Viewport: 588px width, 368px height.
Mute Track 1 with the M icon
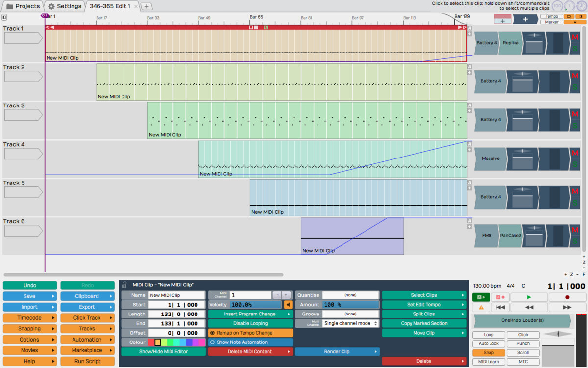tap(575, 37)
